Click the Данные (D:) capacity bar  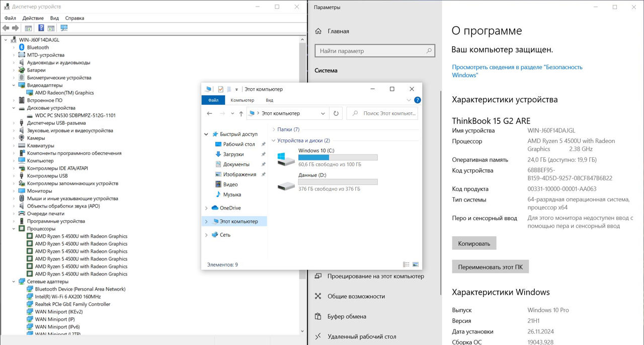coord(338,182)
